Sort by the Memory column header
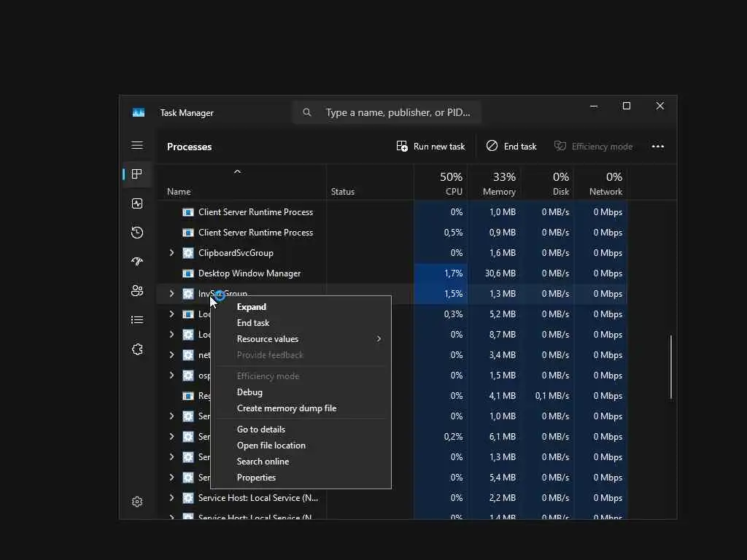 click(x=494, y=184)
